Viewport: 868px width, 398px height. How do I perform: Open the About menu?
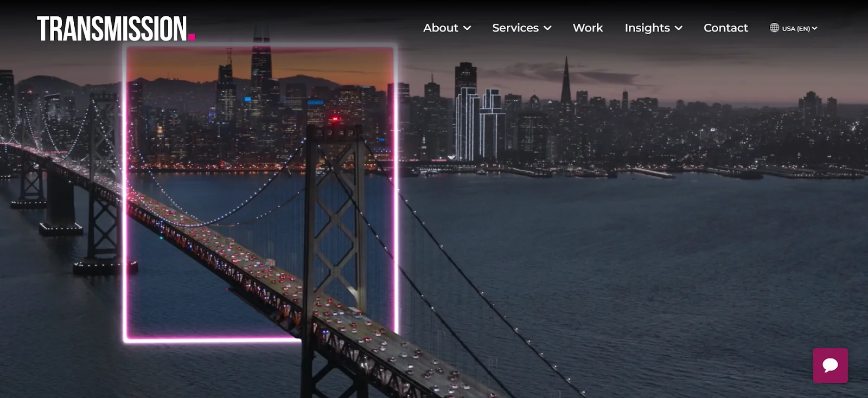[x=441, y=28]
